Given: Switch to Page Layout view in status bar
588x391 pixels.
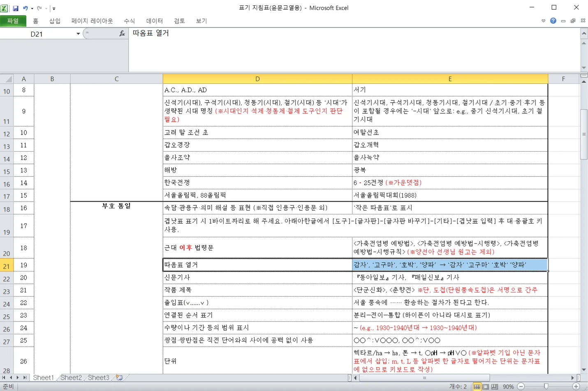Looking at the screenshot, I should click(x=486, y=386).
